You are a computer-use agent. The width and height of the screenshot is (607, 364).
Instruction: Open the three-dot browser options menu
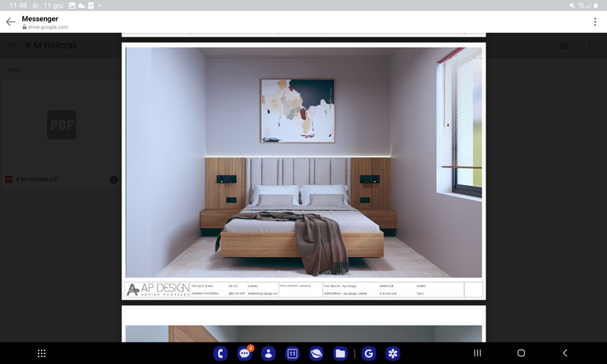click(x=595, y=22)
